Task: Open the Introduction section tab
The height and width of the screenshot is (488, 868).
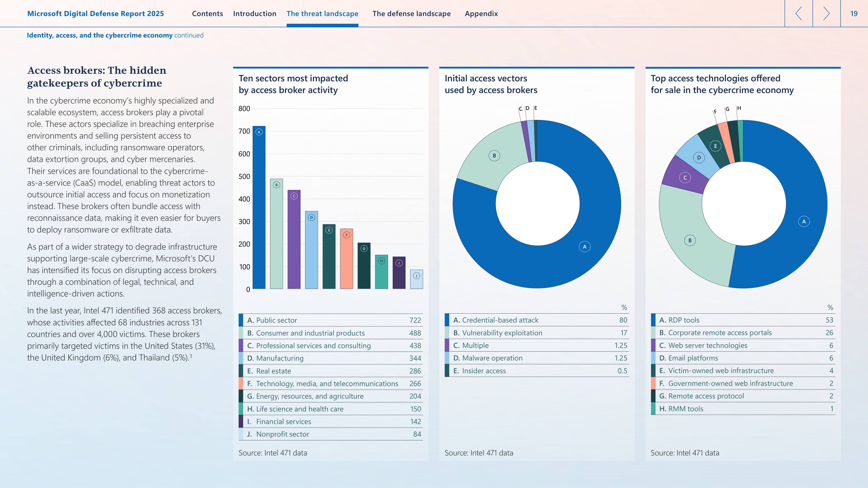Action: (x=254, y=14)
